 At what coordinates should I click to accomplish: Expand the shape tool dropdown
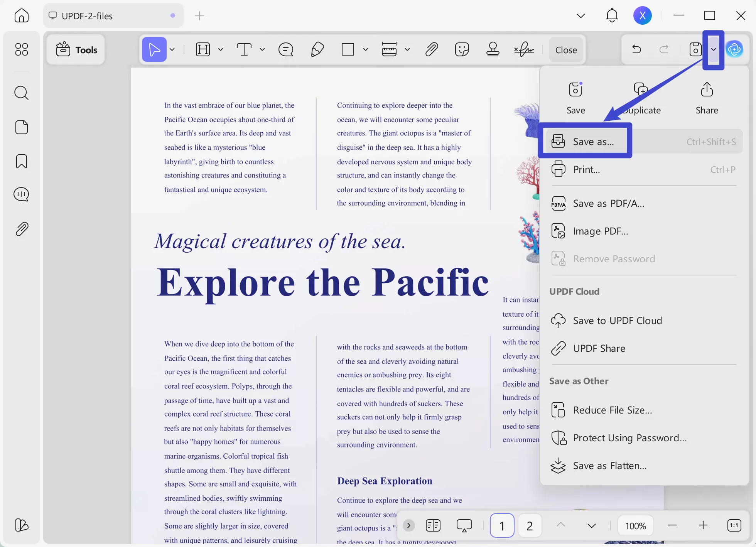point(365,49)
